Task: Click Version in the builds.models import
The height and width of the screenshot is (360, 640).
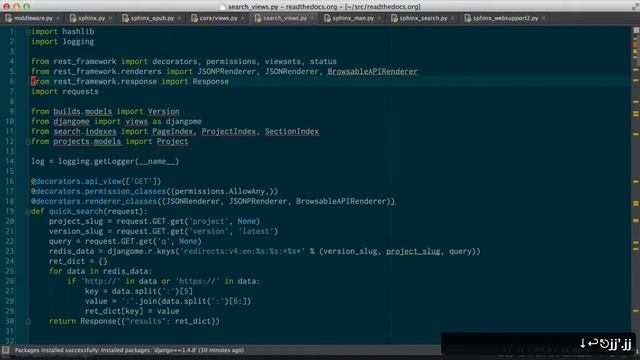Action: [163, 111]
